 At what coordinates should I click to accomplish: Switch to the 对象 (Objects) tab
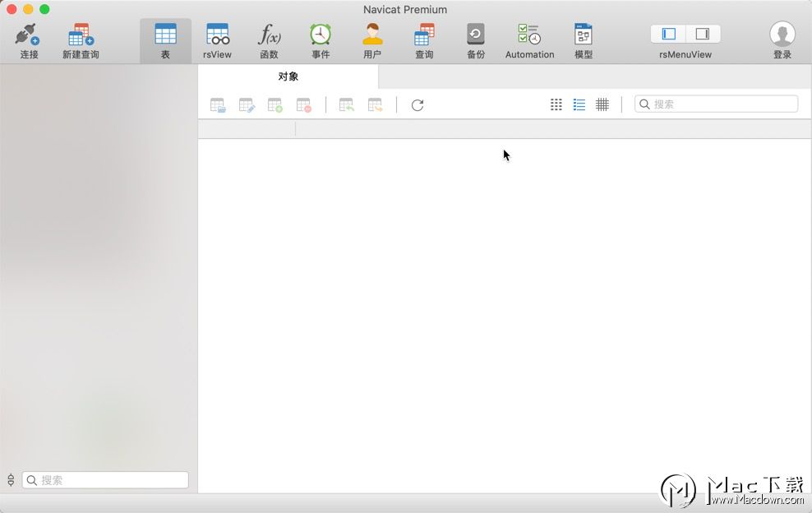[288, 76]
